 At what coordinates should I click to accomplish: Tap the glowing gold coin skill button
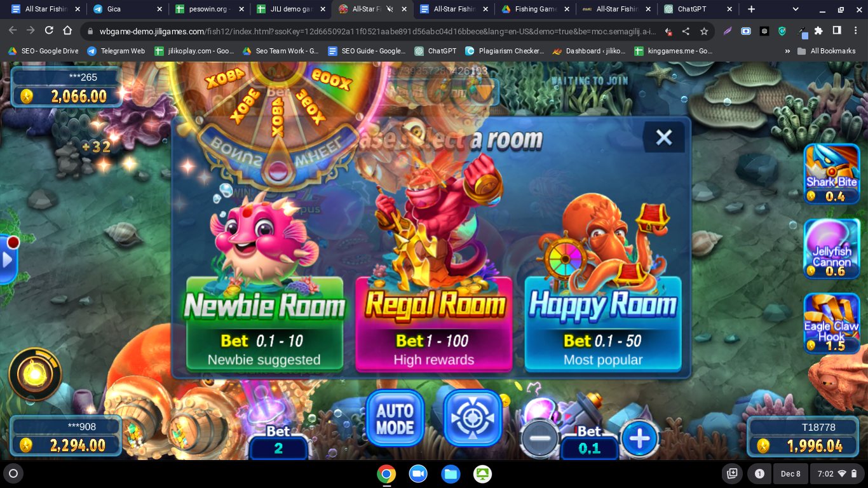coord(35,374)
